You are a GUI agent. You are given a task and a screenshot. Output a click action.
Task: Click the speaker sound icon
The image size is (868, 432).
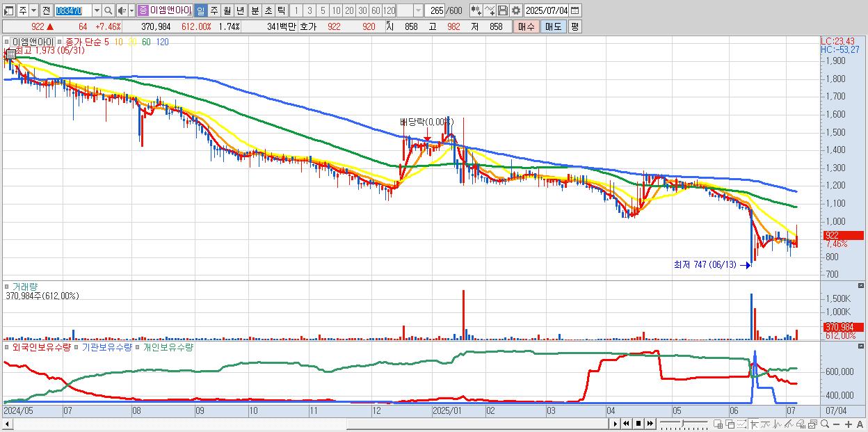tap(121, 10)
